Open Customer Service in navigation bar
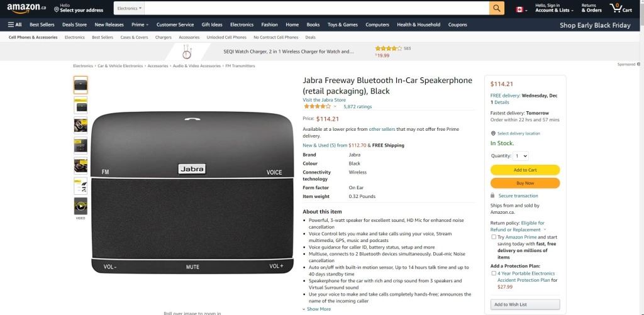This screenshot has width=644, height=315. click(x=175, y=25)
